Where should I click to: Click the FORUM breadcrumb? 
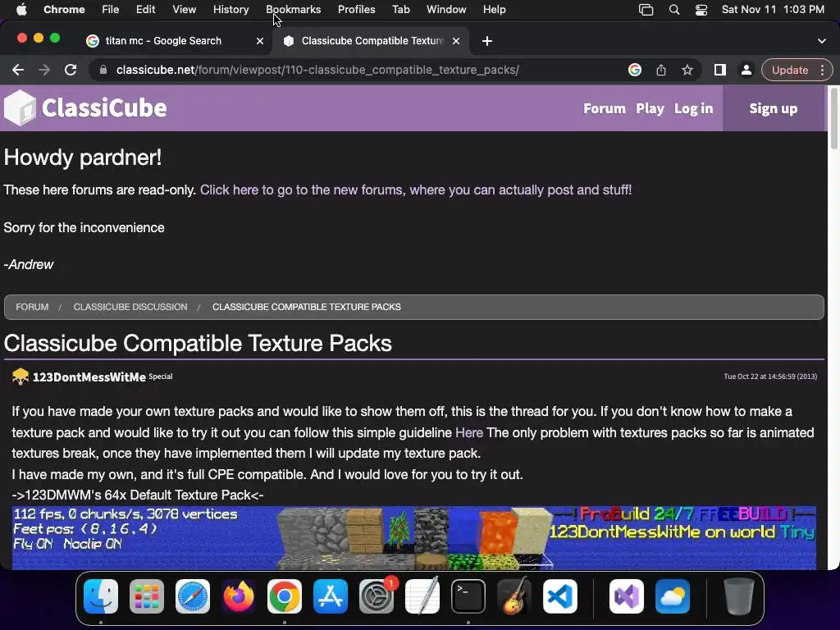click(x=32, y=307)
